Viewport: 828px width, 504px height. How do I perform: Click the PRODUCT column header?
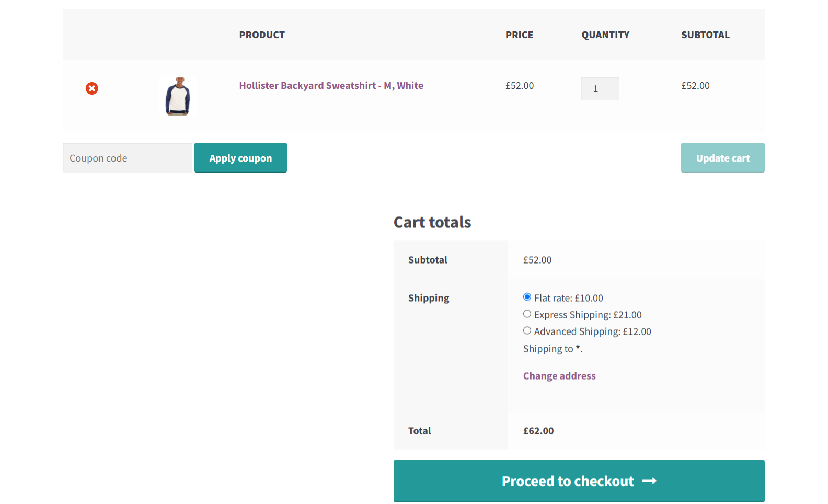coord(262,35)
